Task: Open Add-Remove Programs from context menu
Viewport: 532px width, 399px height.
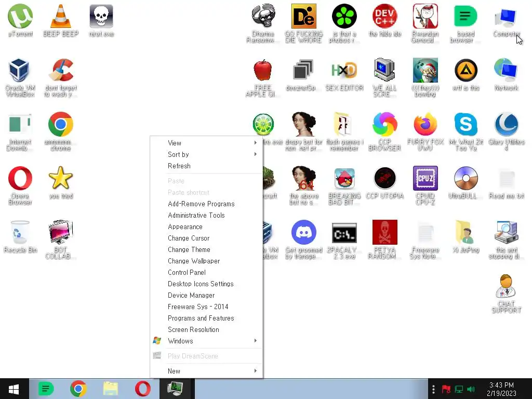Action: coord(206,204)
